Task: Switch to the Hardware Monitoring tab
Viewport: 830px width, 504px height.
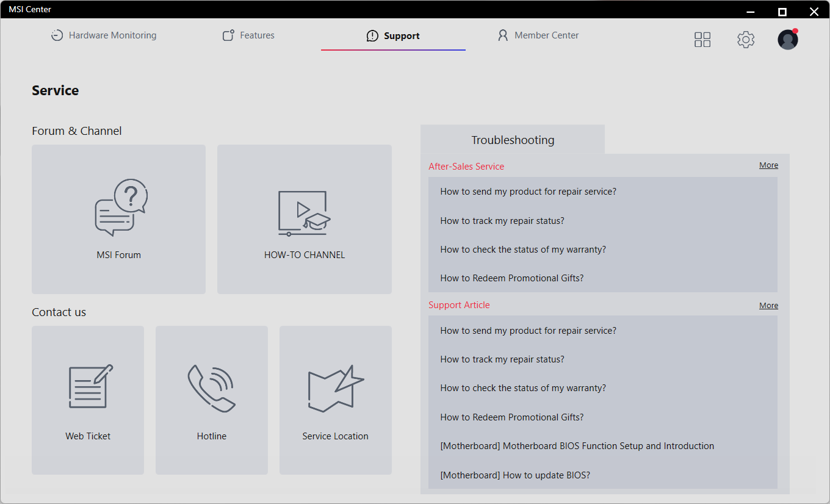Action: [104, 35]
